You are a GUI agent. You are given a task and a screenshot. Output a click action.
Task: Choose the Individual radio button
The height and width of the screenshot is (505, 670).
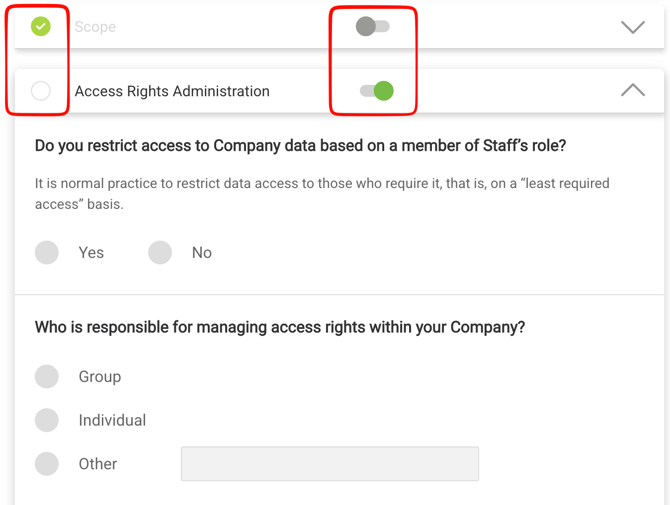pos(47,420)
